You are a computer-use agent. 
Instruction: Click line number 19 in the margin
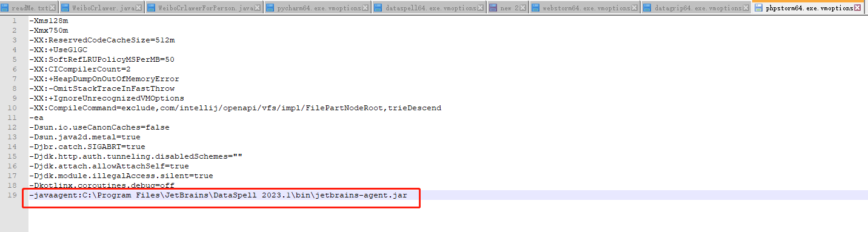[12, 195]
